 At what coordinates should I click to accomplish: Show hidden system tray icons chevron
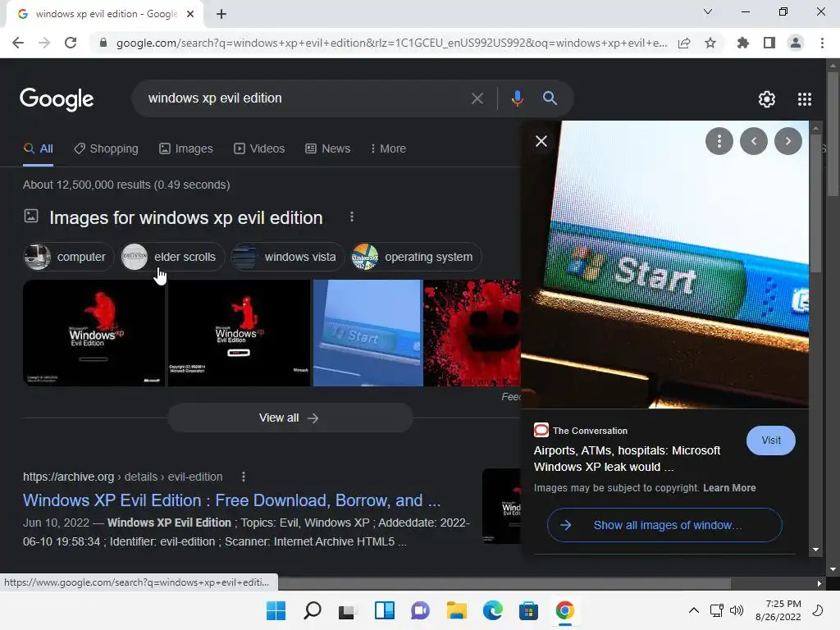(693, 610)
